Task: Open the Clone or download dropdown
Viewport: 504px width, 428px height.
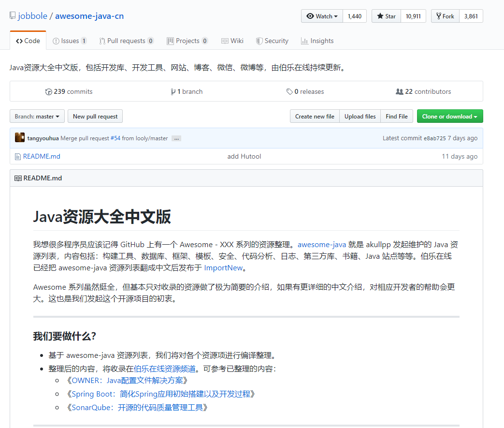Action: pos(450,116)
